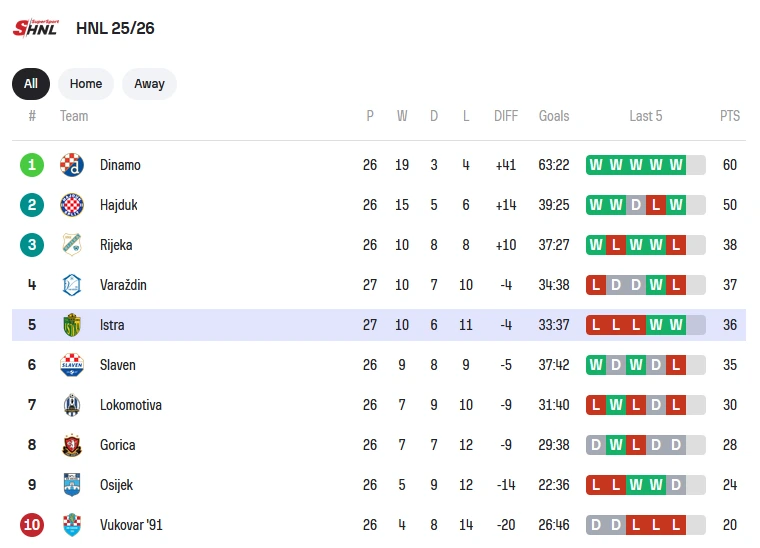Click the Vukovar '91 club crest
760x548 pixels.
72,525
